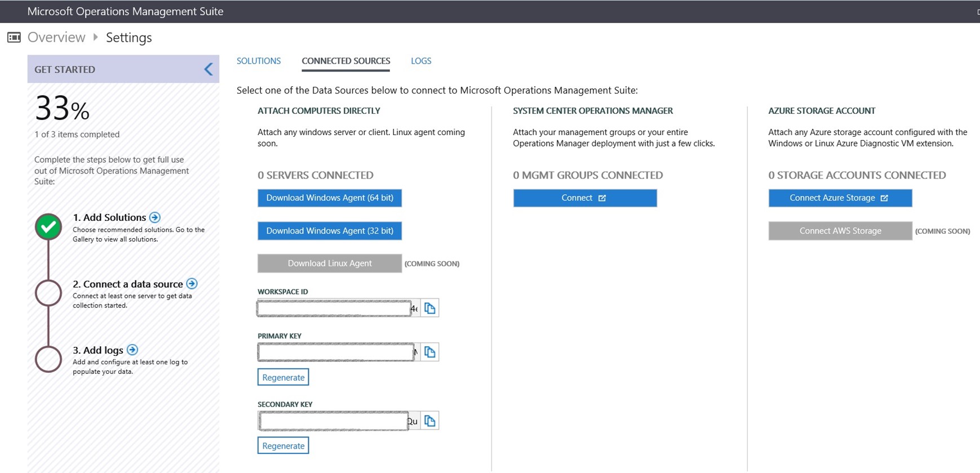This screenshot has height=473, width=980.
Task: Open the arrow next to Add logs
Action: [x=132, y=350]
